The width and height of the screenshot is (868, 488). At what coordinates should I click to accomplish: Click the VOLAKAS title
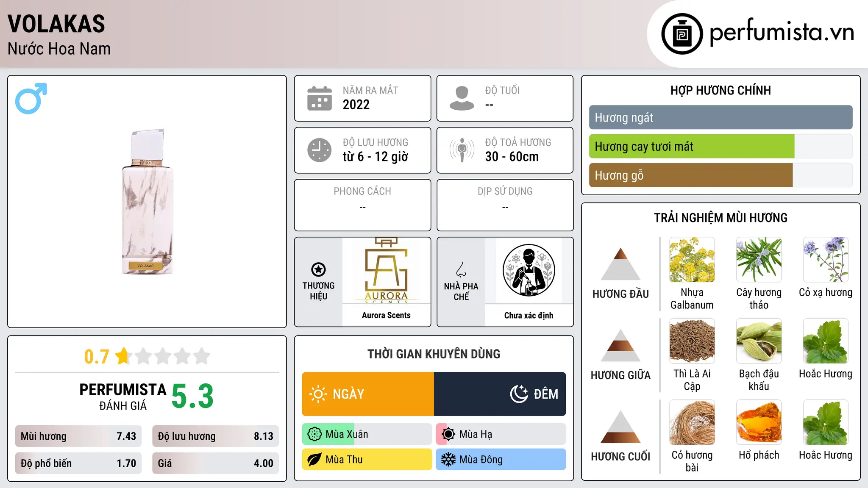[56, 24]
